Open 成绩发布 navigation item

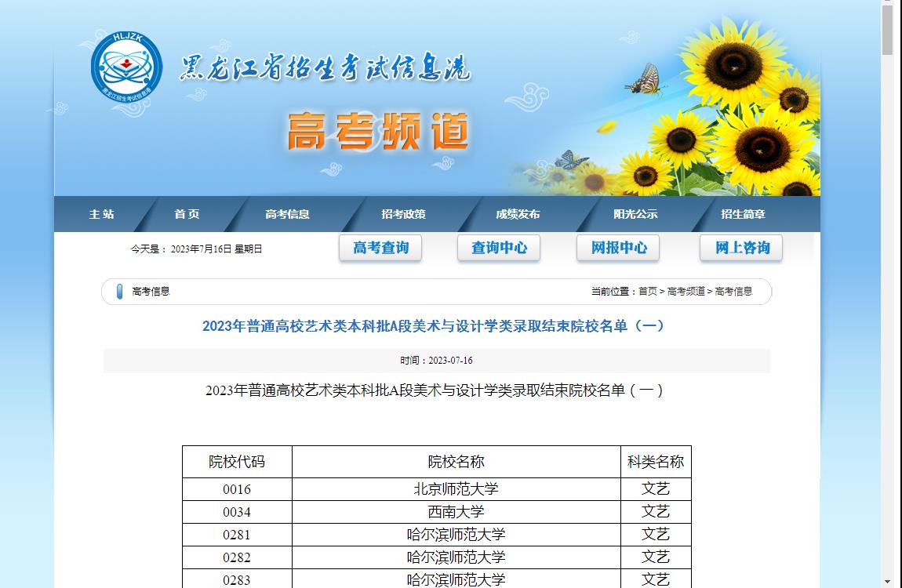(x=518, y=214)
